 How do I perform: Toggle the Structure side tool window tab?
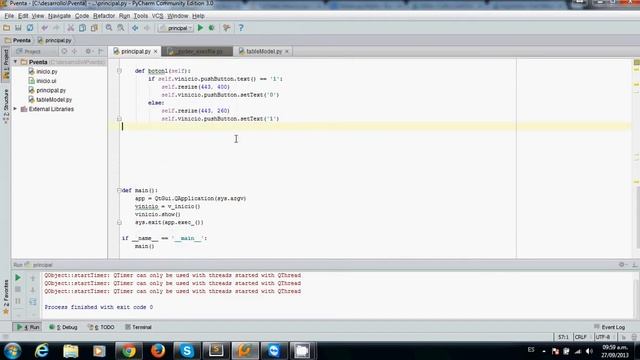[6, 106]
